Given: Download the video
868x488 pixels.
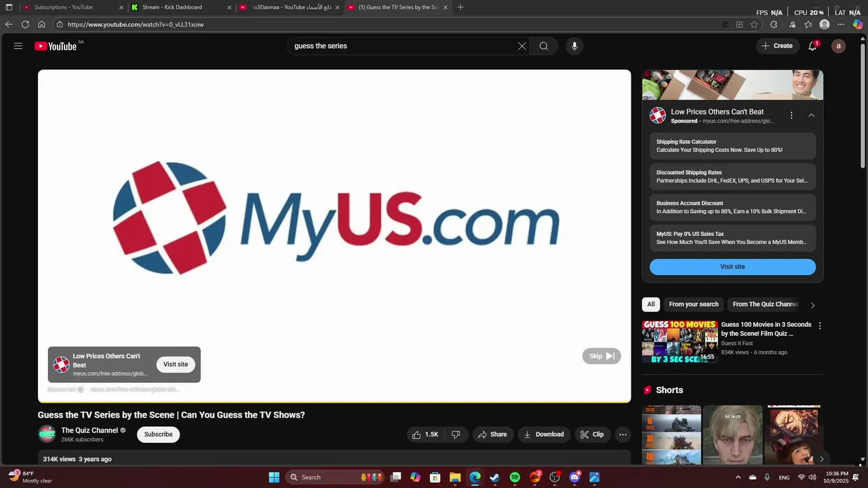Looking at the screenshot, I should (x=544, y=434).
